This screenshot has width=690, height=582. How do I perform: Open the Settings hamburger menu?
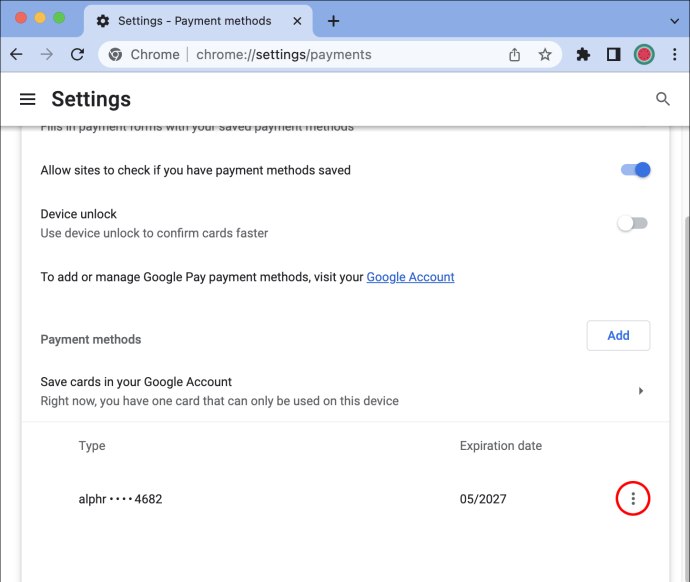click(x=27, y=99)
